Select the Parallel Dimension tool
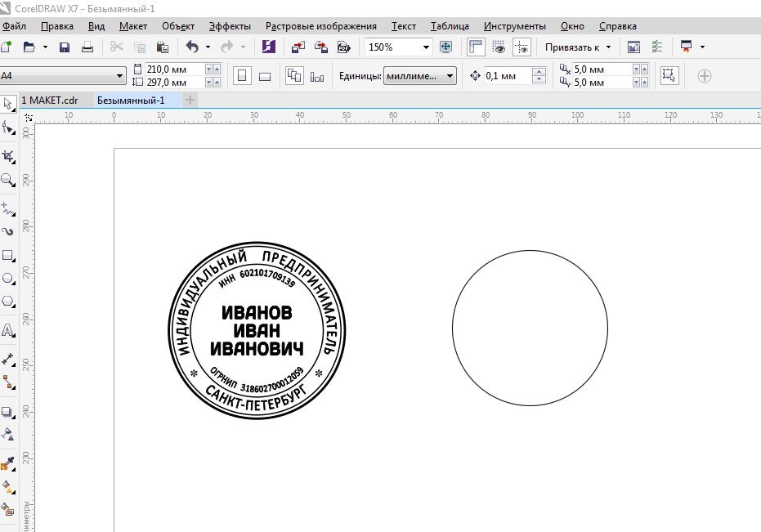 8,360
